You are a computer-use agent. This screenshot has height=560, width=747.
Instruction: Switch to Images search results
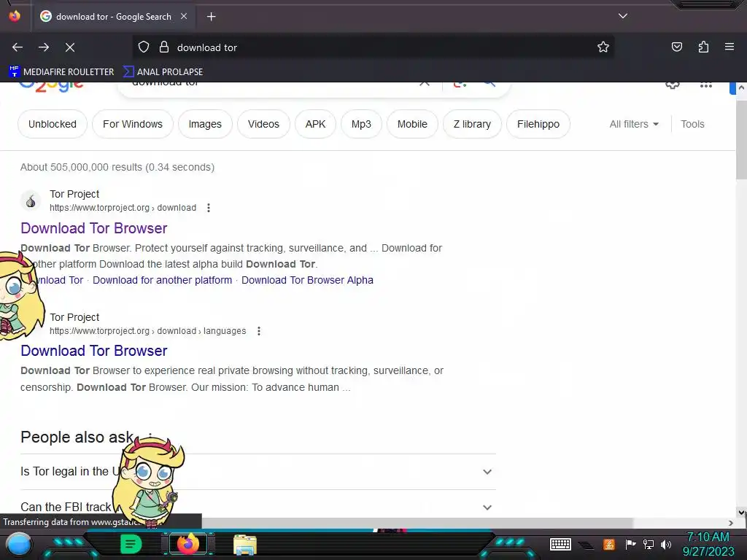pyautogui.click(x=205, y=124)
